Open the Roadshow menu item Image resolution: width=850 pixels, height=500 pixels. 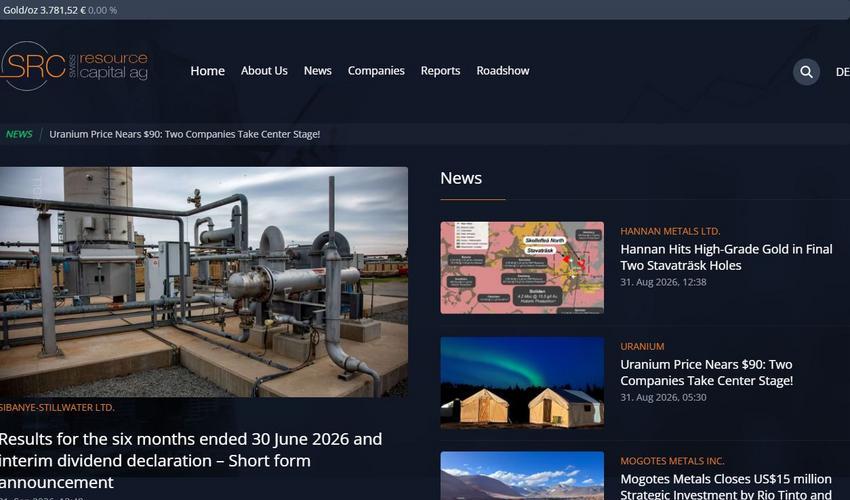point(503,70)
